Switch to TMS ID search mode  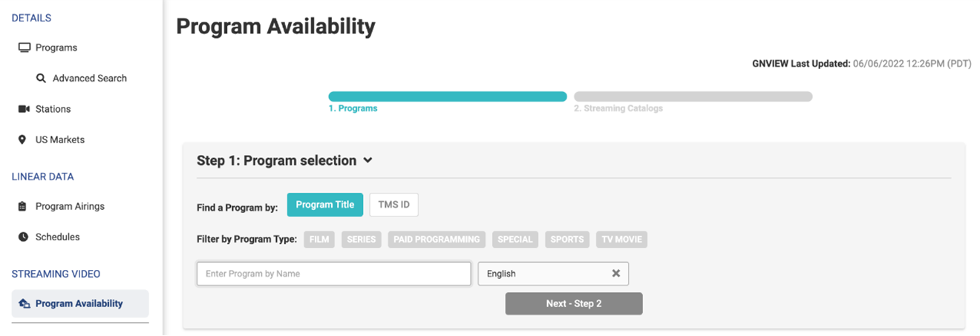pos(393,205)
